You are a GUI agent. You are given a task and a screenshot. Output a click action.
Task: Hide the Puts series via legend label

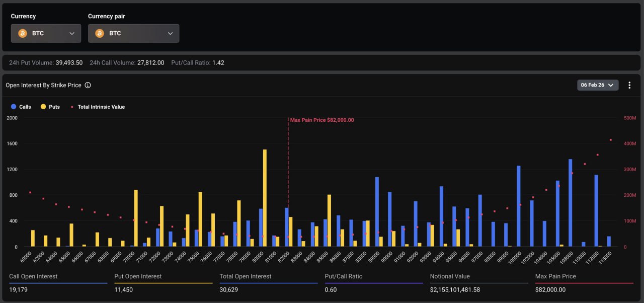click(x=54, y=107)
